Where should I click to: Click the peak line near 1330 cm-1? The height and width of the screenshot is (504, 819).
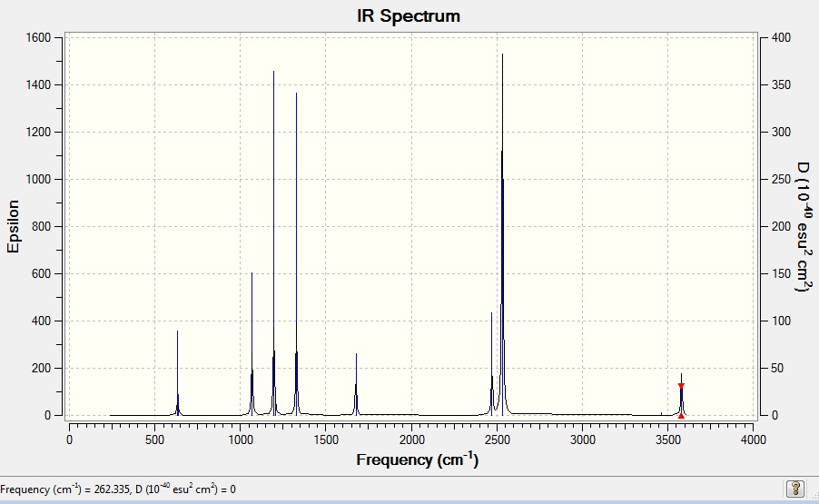pyautogui.click(x=296, y=254)
